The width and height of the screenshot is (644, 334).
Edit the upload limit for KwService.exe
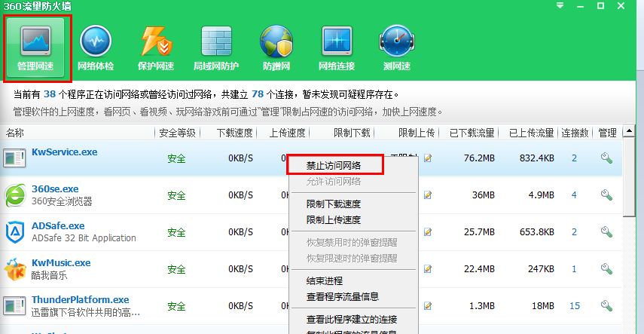[x=428, y=158]
